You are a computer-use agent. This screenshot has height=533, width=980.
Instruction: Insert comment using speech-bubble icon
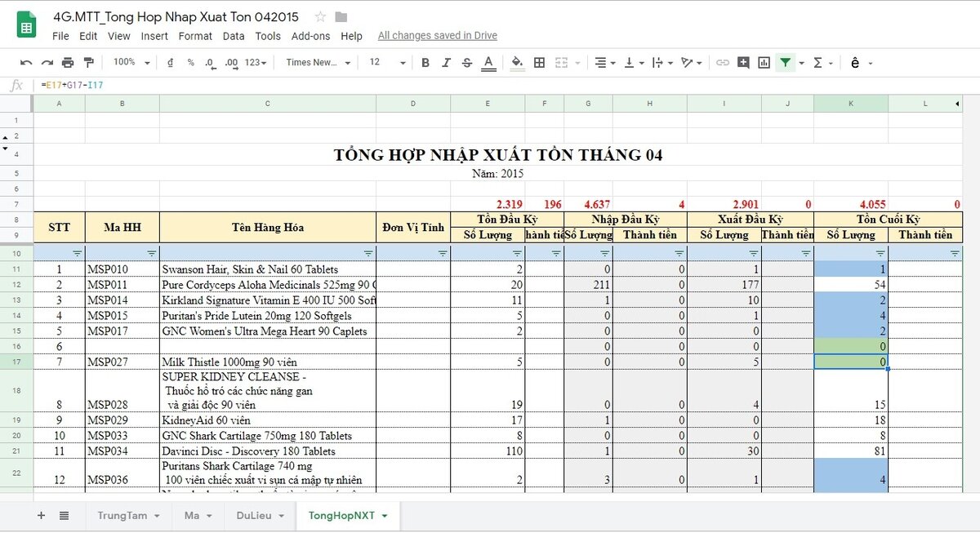(x=743, y=63)
